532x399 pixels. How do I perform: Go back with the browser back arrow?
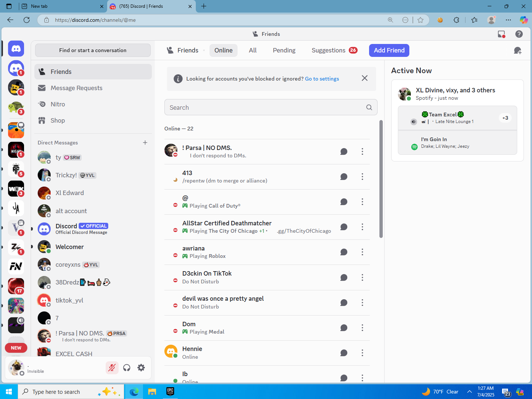pos(10,20)
